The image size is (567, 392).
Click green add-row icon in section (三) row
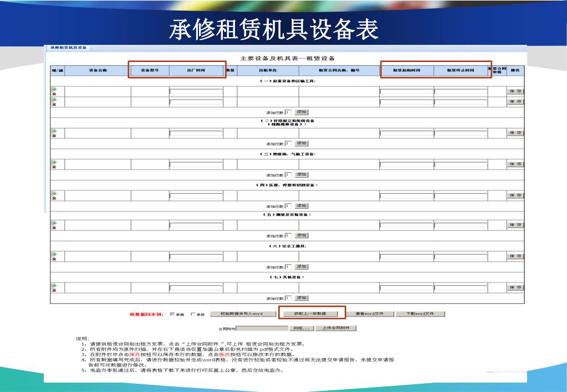click(54, 162)
